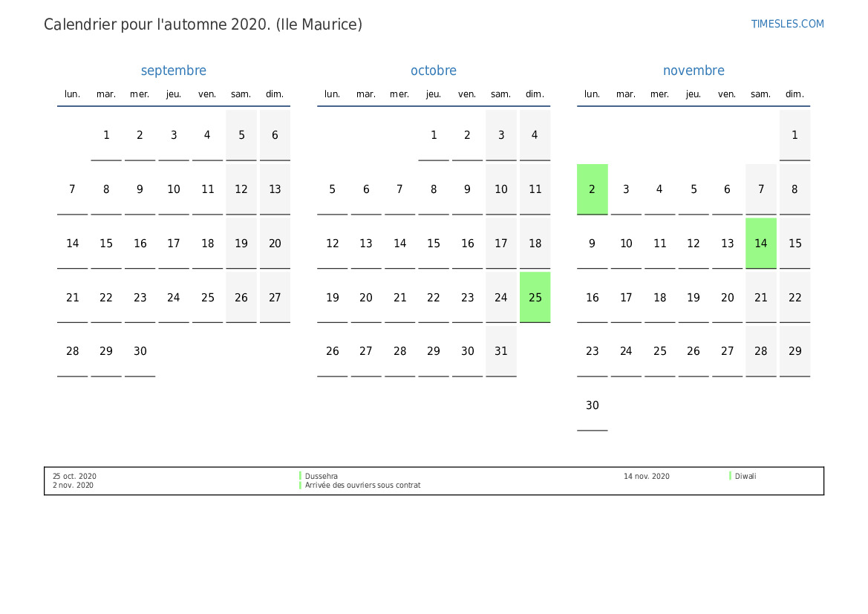This screenshot has height=614, width=868.
Task: Select September 1 in the calendar
Action: [x=106, y=135]
